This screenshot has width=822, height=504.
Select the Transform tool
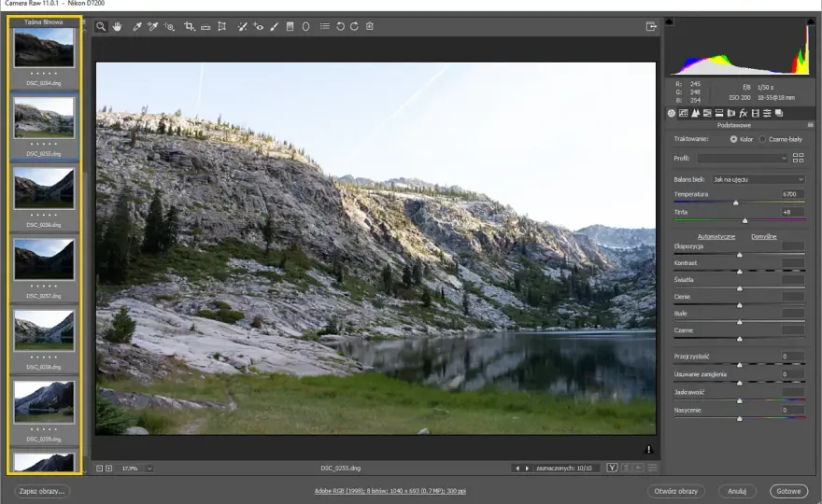click(222, 26)
